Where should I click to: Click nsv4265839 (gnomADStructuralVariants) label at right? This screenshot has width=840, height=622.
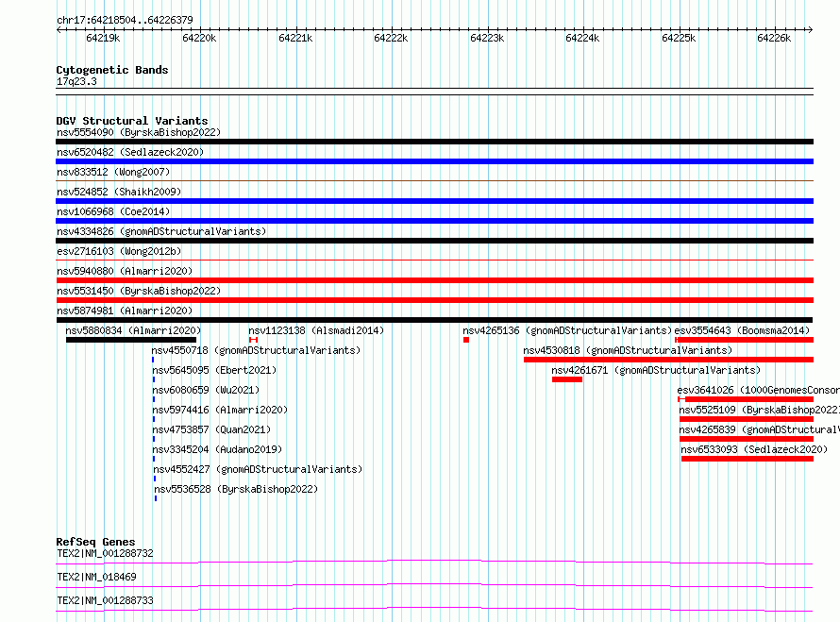pyautogui.click(x=759, y=429)
